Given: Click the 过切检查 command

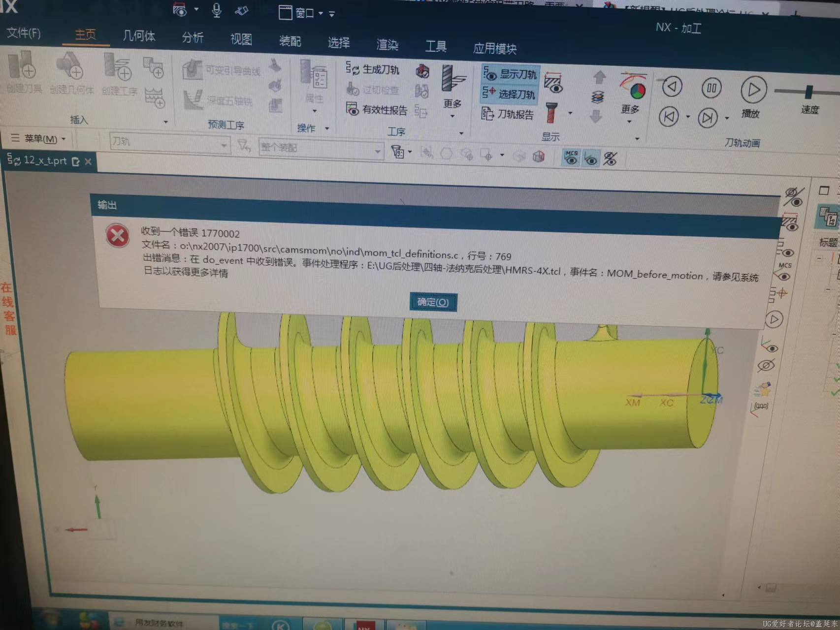Looking at the screenshot, I should (373, 90).
